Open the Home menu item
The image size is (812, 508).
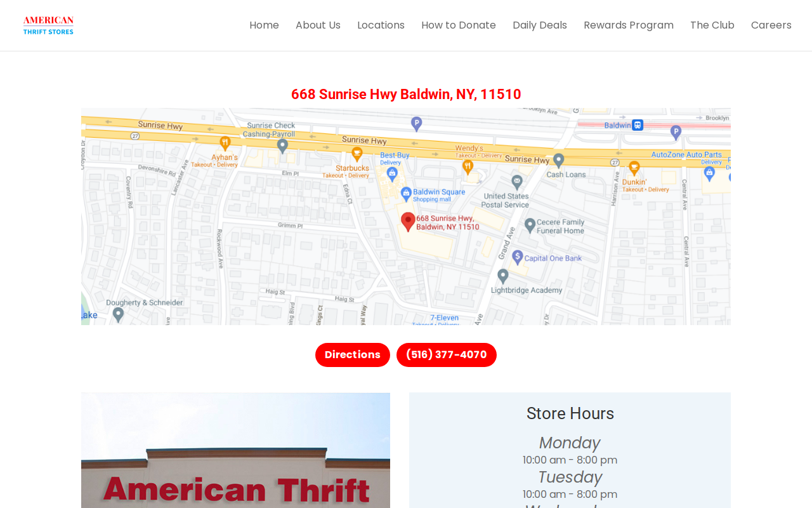point(264,25)
